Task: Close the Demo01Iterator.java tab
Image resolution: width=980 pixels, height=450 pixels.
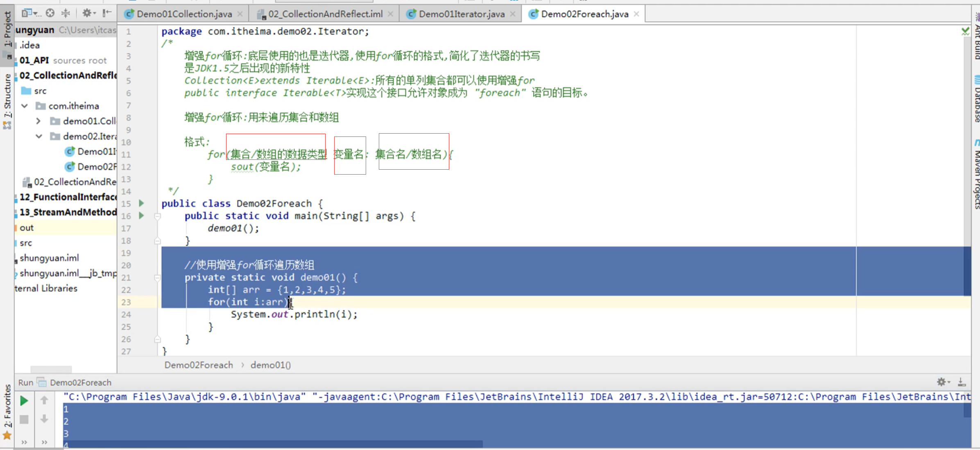Action: [x=513, y=14]
